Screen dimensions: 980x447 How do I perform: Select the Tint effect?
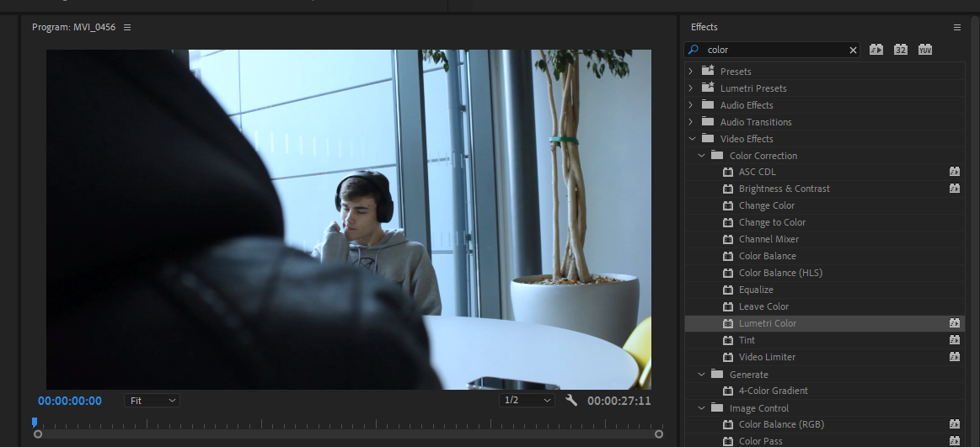(747, 340)
